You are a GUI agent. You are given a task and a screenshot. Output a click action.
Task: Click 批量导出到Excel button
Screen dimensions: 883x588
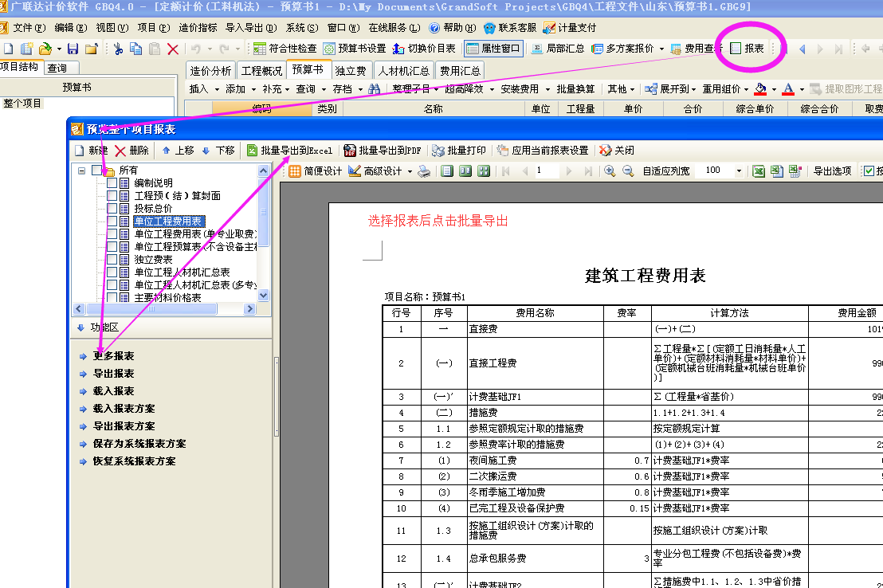(289, 151)
